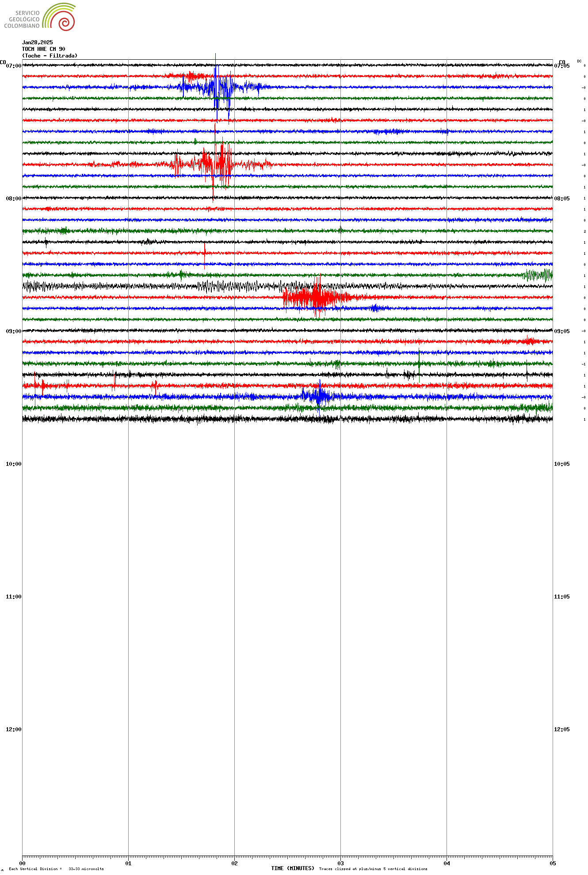Click the 02 minute mark on bottom axis
588x875 pixels.
[234, 863]
